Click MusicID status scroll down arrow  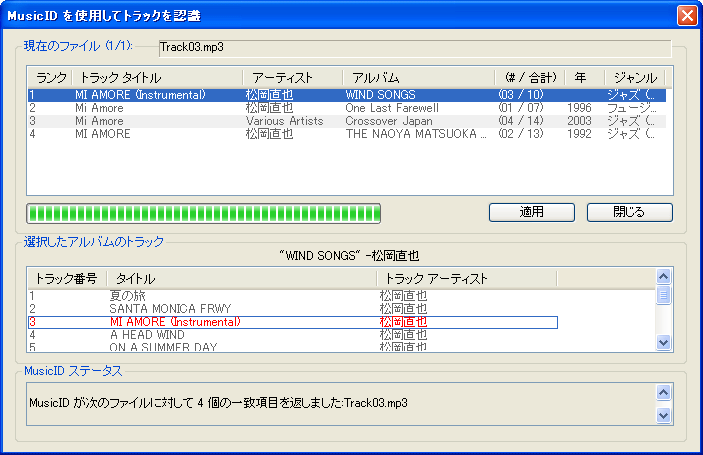pyautogui.click(x=664, y=415)
